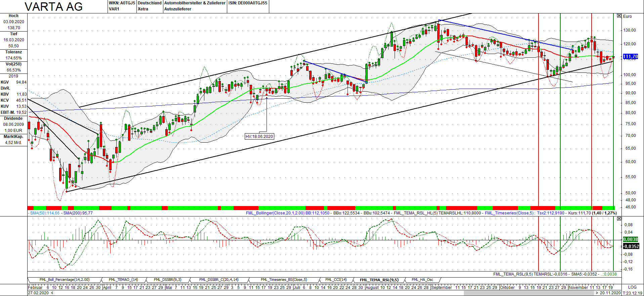644x296 pixels.
Task: Click the KGV value 94,84
Action: [x=21, y=82]
